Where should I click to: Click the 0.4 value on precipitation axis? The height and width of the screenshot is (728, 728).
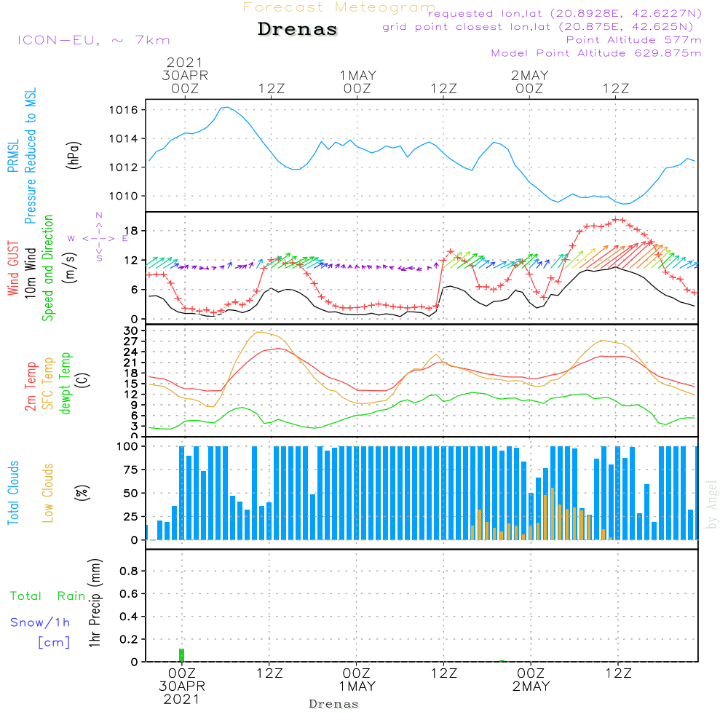pyautogui.click(x=129, y=617)
